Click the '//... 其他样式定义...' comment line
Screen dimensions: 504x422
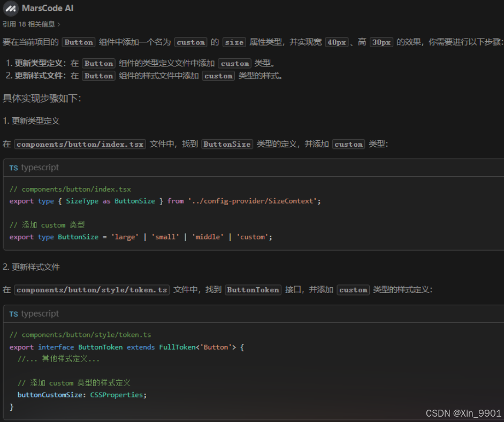(58, 359)
